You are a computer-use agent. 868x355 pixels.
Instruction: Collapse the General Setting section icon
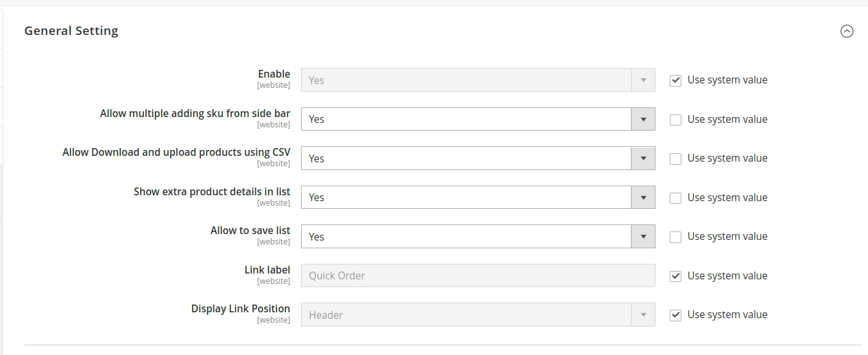(x=846, y=31)
